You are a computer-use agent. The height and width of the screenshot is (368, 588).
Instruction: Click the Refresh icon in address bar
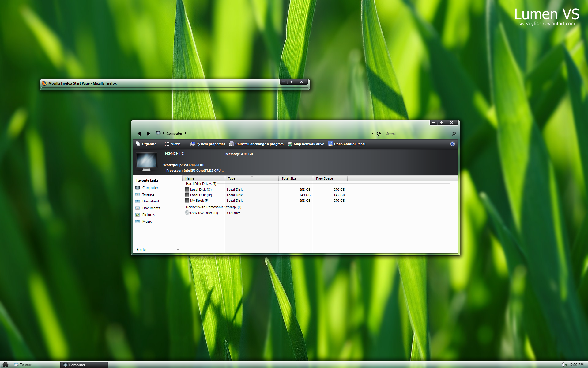(x=379, y=134)
